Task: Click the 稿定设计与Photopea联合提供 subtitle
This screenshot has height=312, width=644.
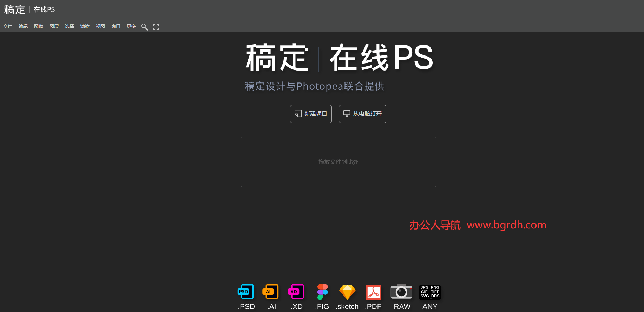Action: point(315,86)
